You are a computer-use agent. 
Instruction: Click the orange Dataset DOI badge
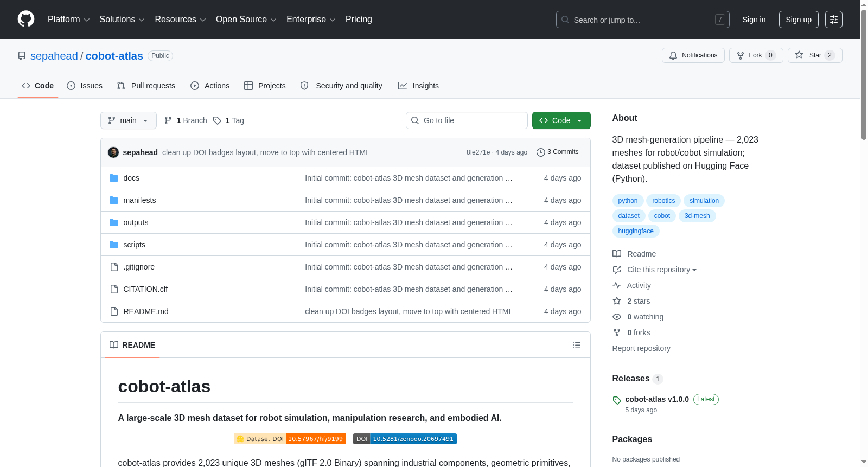coord(290,439)
